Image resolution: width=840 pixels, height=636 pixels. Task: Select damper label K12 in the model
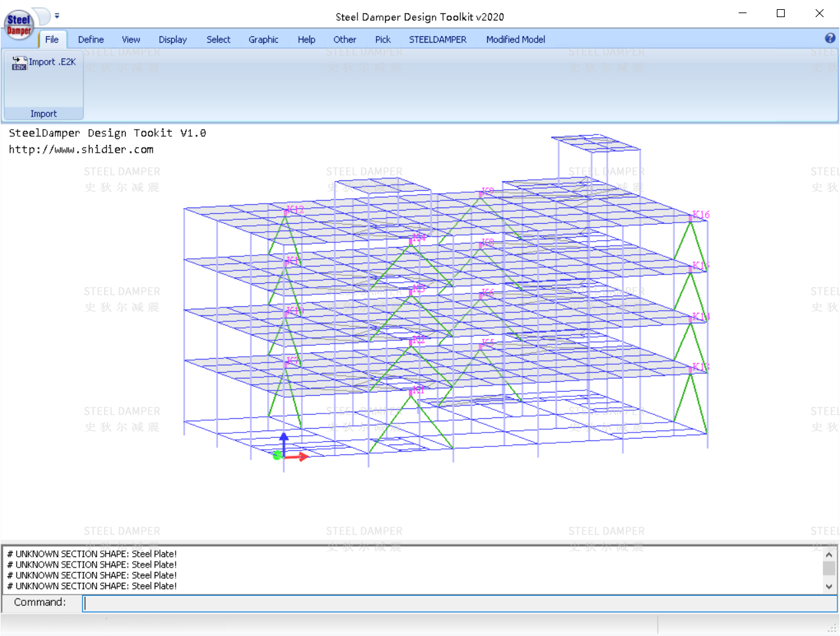295,210
